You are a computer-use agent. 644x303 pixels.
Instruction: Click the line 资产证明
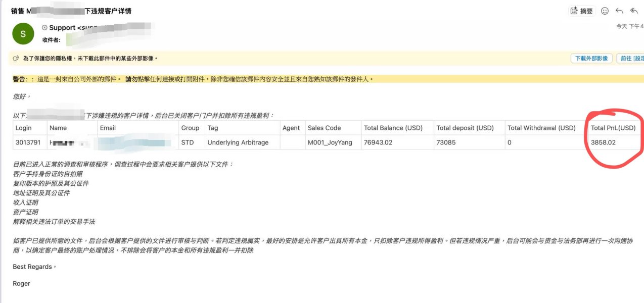click(x=25, y=212)
